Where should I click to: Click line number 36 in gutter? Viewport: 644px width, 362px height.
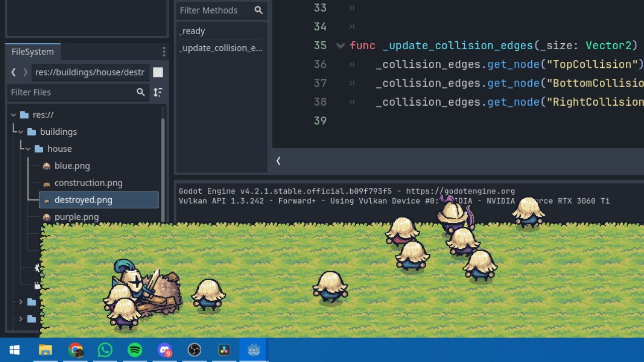pyautogui.click(x=320, y=64)
